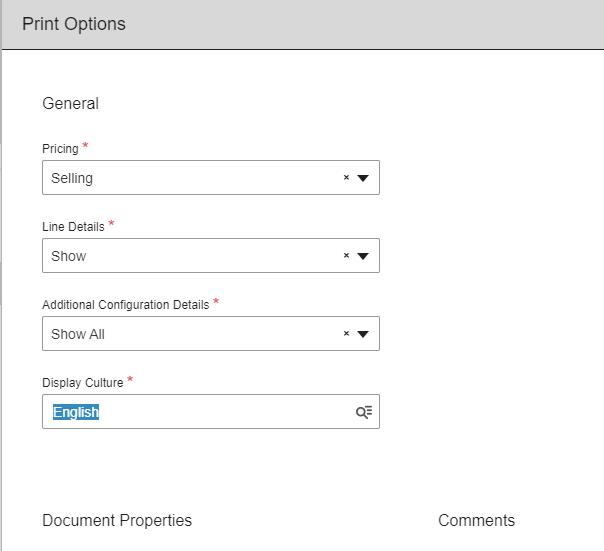
Task: Expand the Line Details dropdown arrow
Action: pos(363,256)
